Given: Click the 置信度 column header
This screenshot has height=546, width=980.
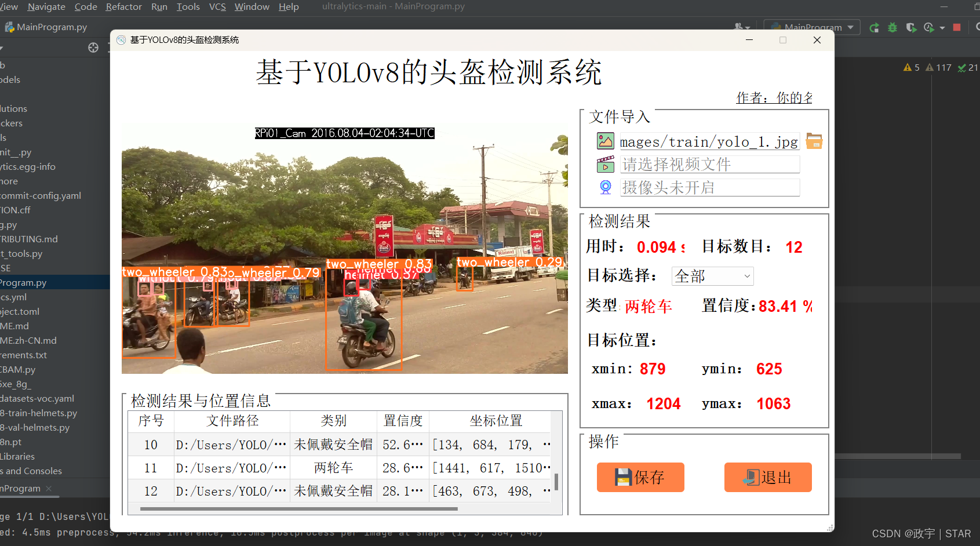Looking at the screenshot, I should coord(403,421).
